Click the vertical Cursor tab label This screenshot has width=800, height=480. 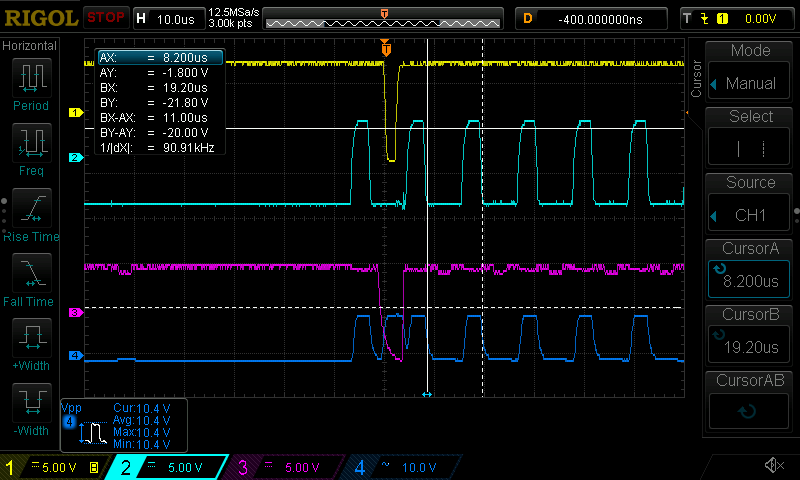[696, 79]
